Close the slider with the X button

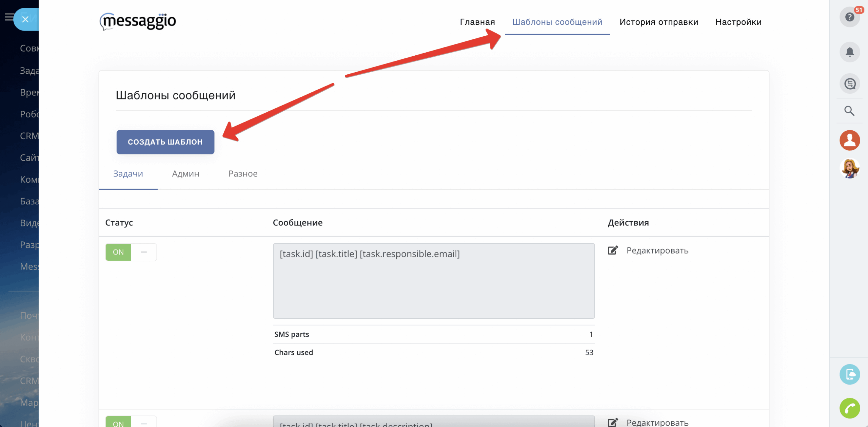point(25,19)
